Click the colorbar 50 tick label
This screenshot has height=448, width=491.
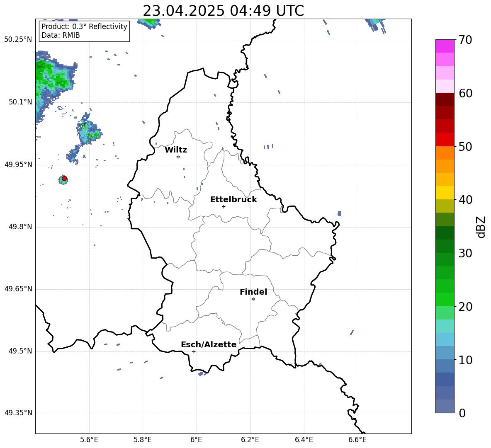(x=465, y=147)
